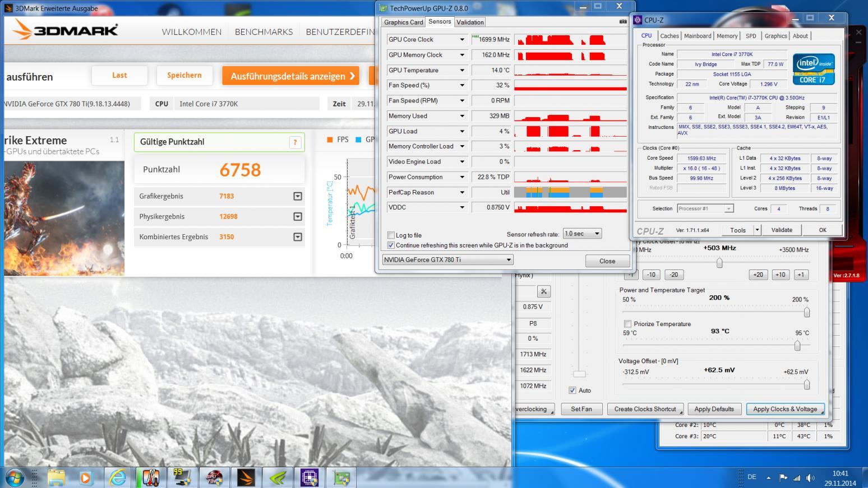This screenshot has height=488, width=868.
Task: Enable Log to file checkbox
Action: 391,235
